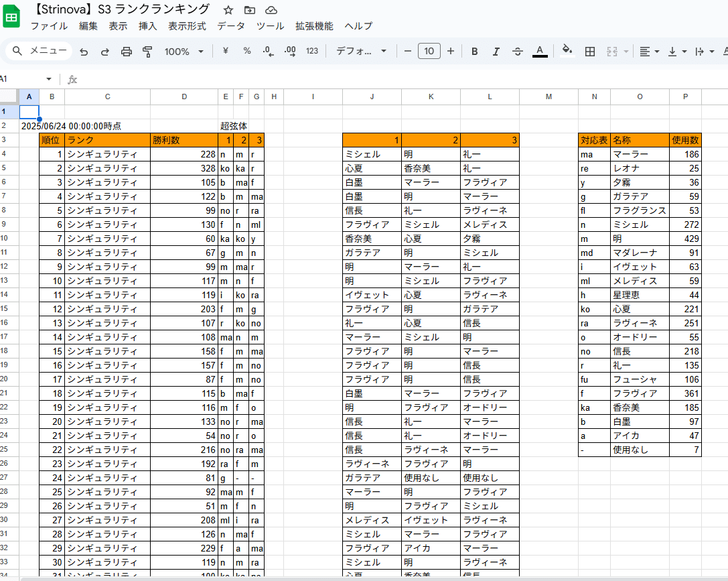This screenshot has height=581, width=728.
Task: Print the spreadsheet with printer icon
Action: [127, 52]
